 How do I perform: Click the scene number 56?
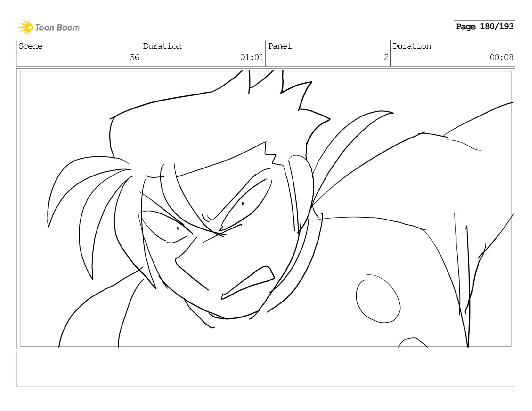134,57
